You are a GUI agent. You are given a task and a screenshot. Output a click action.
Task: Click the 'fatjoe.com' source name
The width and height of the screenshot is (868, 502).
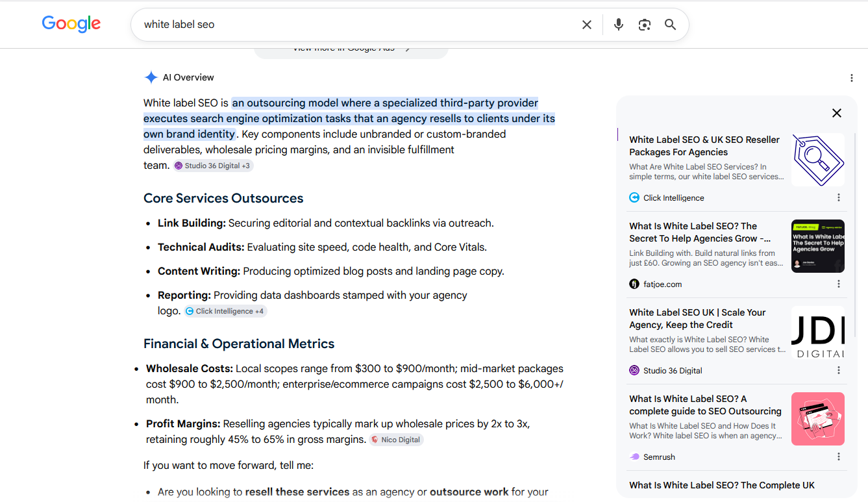pyautogui.click(x=663, y=284)
